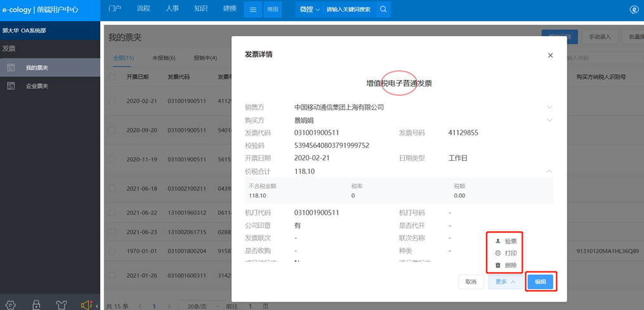Viewport: 644px width, 310px height.
Task: Switch to the 报销中(4) tab
Action: click(x=206, y=58)
